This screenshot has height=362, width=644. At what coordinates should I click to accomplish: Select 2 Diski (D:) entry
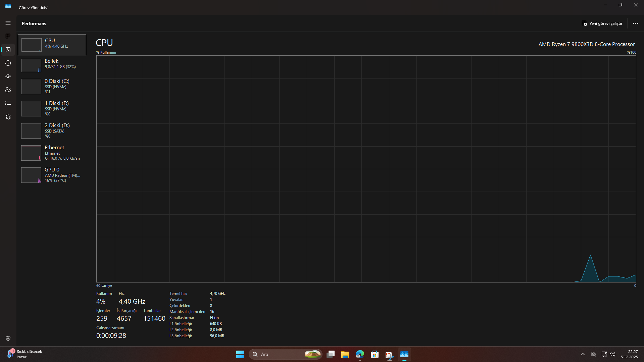click(52, 131)
